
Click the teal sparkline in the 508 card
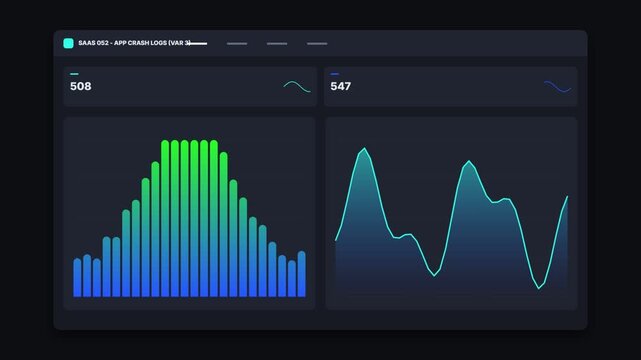click(x=297, y=87)
